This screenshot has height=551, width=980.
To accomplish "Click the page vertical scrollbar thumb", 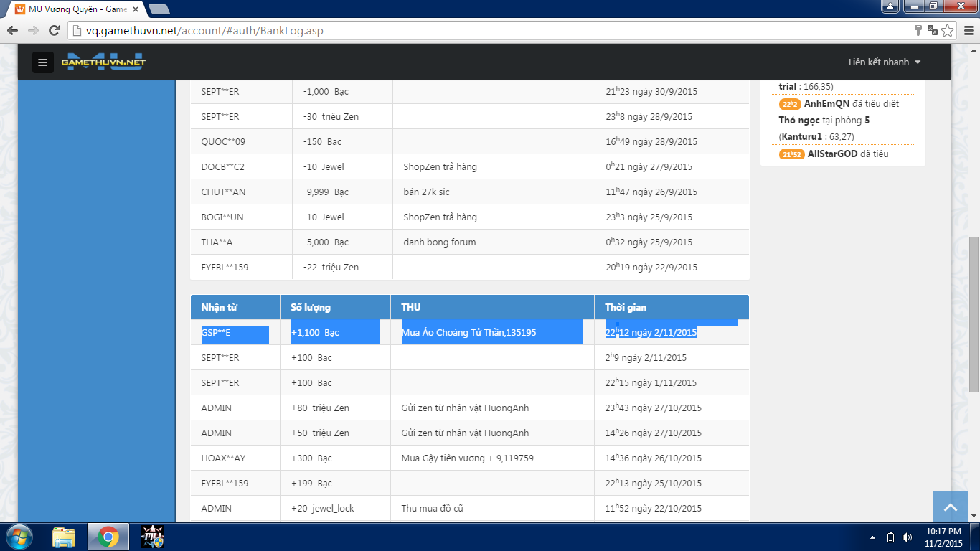I will (974, 314).
